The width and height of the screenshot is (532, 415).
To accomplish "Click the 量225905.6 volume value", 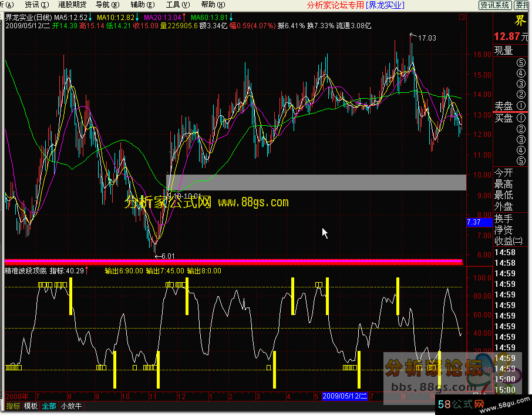I will click(x=179, y=26).
